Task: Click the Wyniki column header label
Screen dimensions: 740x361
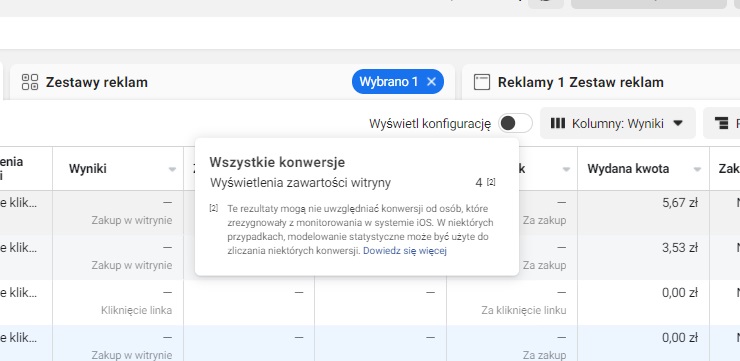Action: click(88, 169)
